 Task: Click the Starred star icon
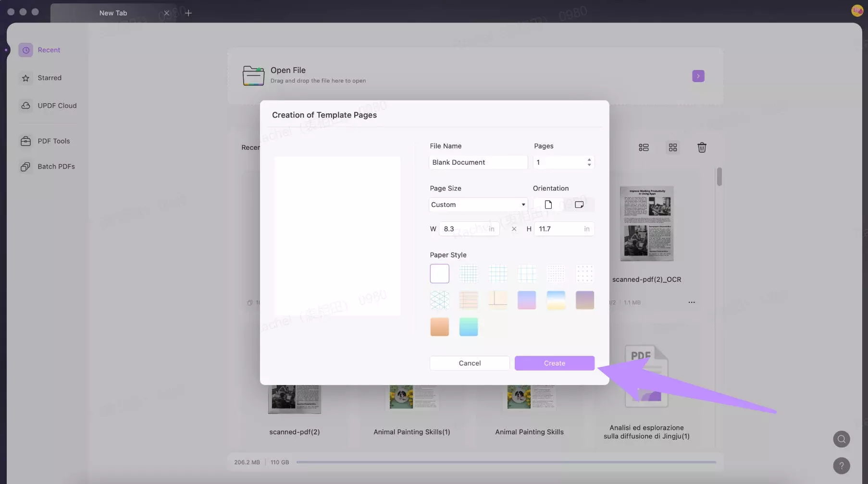(x=26, y=78)
